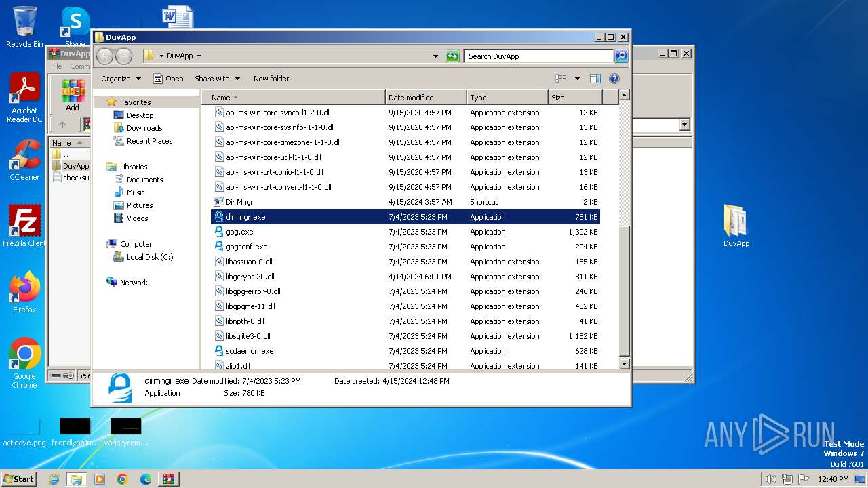
Task: Select Computer in navigation pane
Action: (136, 244)
